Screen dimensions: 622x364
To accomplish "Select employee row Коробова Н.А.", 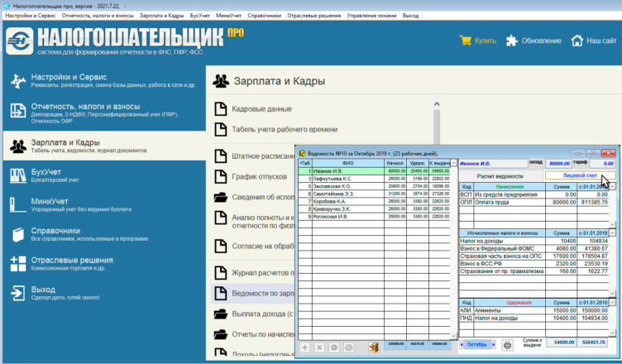I will (374, 201).
